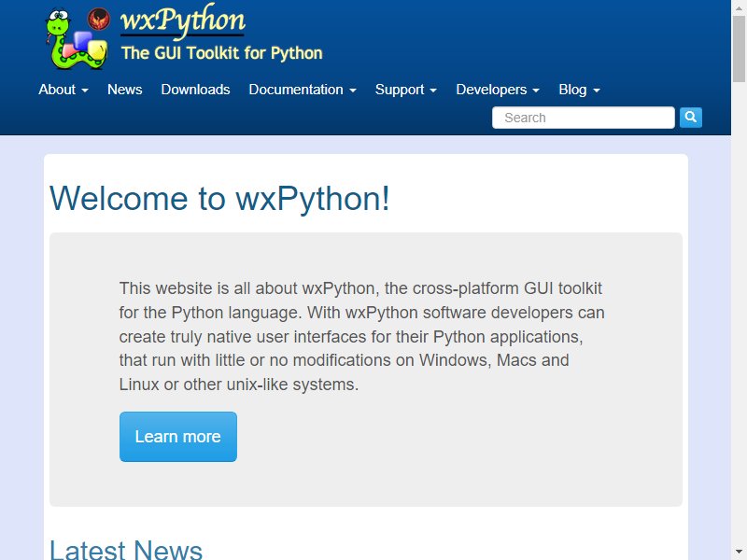Expand the Documentation dropdown menu
747x560 pixels.
pos(303,90)
